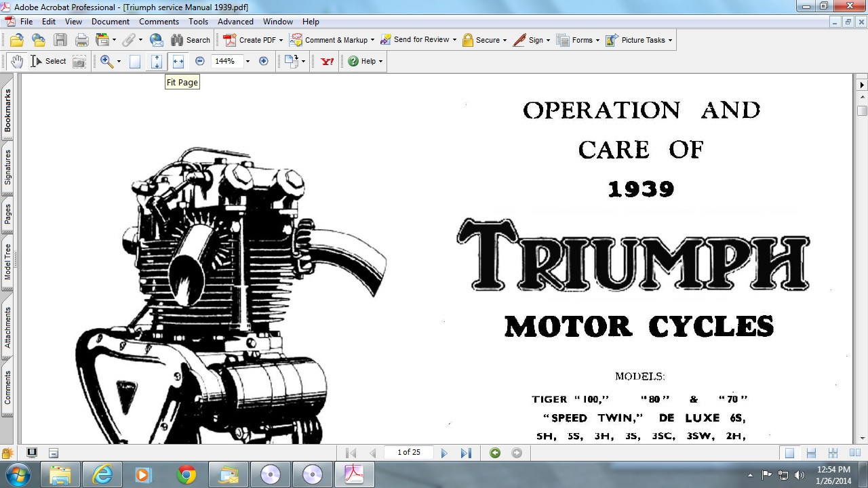Open Search with the binoculars button
The image size is (868, 488).
coord(191,40)
